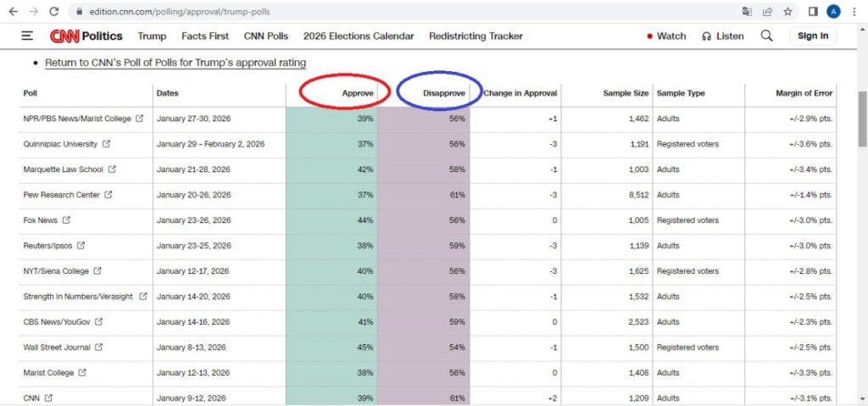Return to CNN's Poll of Polls link
868x406 pixels.
175,63
